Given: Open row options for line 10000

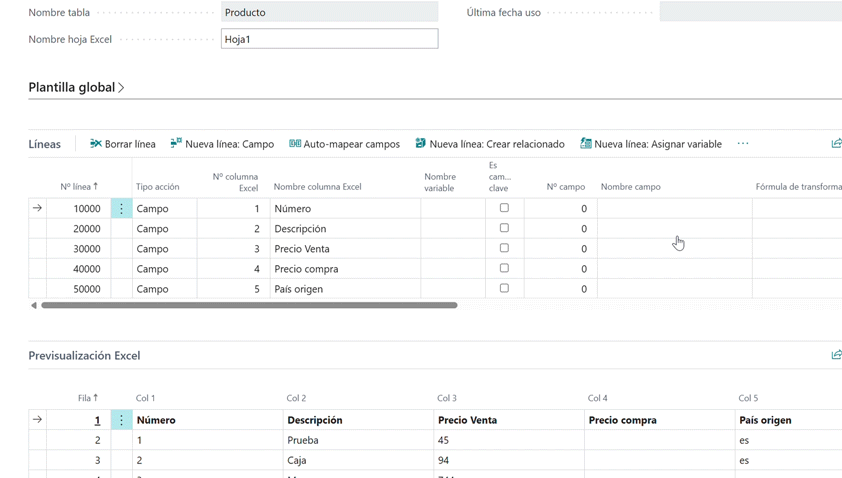Looking at the screenshot, I should pyautogui.click(x=121, y=209).
